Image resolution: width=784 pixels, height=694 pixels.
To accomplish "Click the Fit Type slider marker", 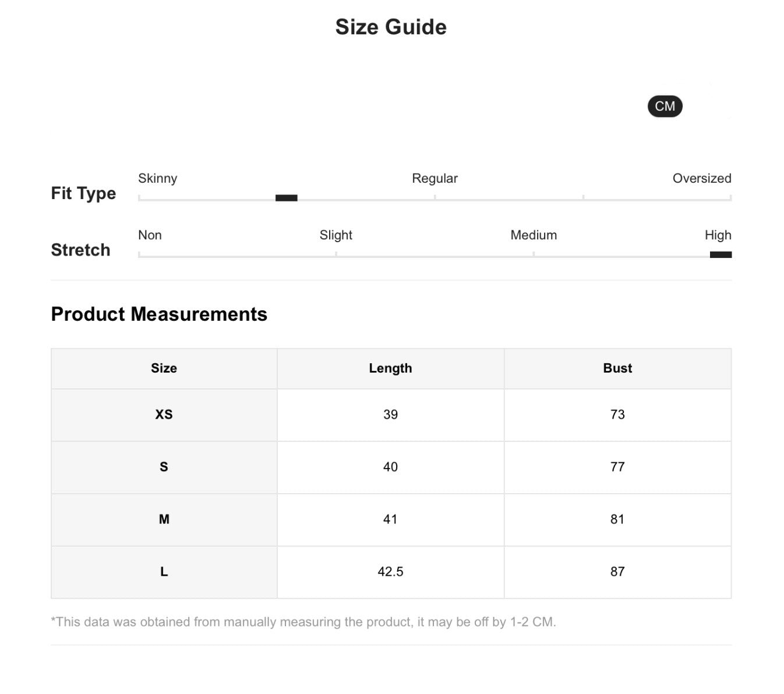I will (286, 198).
